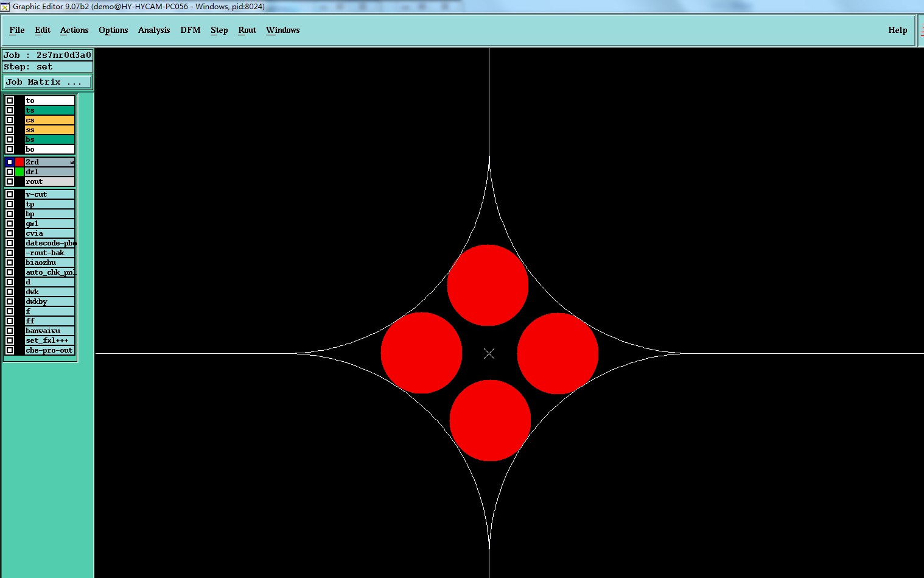Select the layer name 'bo'

pyautogui.click(x=49, y=149)
